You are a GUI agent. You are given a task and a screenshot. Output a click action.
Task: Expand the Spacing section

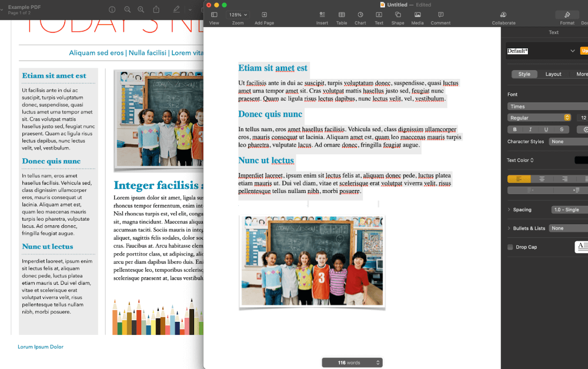509,210
